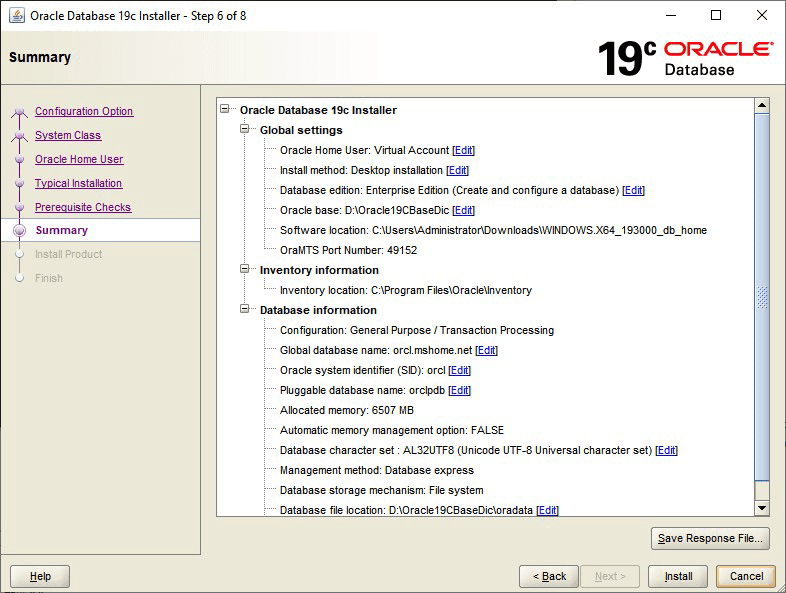This screenshot has height=593, width=786.
Task: Collapse the Global settings tree section
Action: pos(245,129)
